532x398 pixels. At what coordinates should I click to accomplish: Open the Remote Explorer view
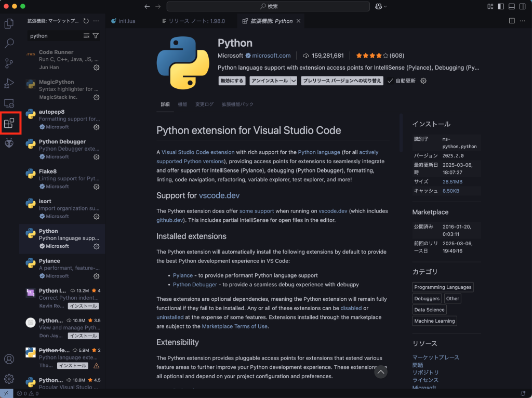coord(9,103)
